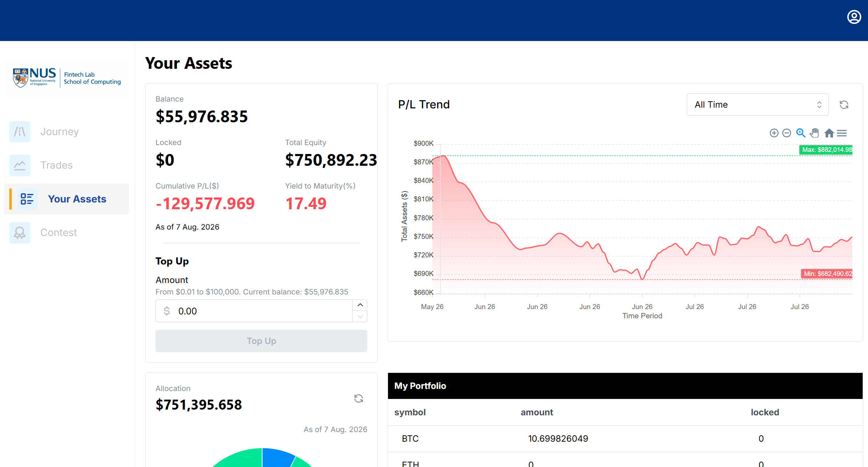Click the allocation total $751,395.658

[x=199, y=405]
